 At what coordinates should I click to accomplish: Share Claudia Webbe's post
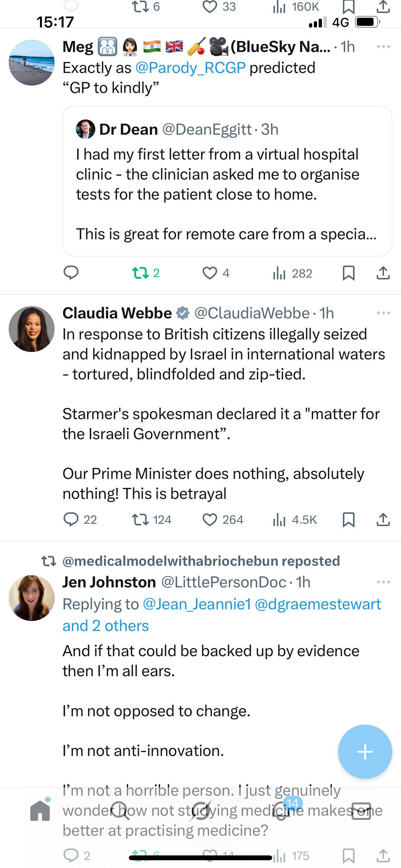pyautogui.click(x=383, y=519)
